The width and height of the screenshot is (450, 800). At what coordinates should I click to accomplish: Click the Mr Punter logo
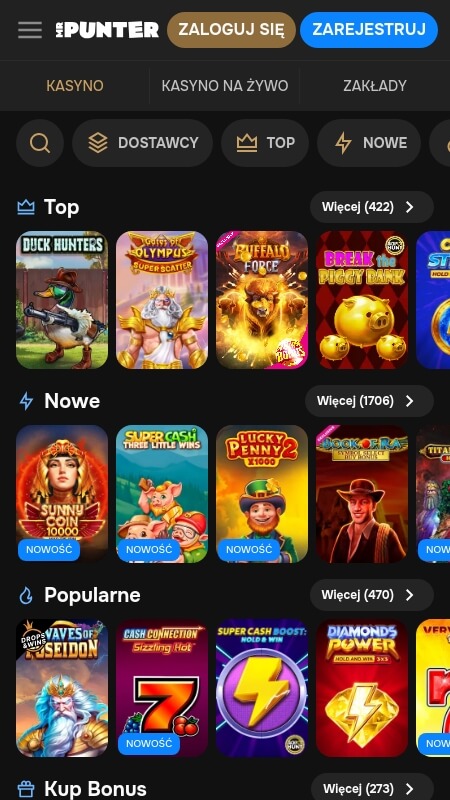[x=107, y=30]
